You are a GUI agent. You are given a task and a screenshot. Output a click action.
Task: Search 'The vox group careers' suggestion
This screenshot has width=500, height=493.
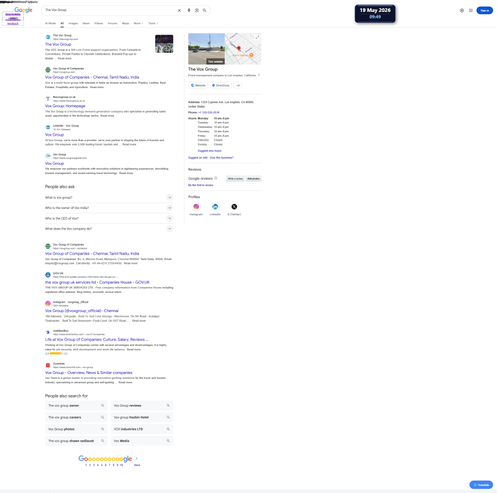(x=76, y=417)
